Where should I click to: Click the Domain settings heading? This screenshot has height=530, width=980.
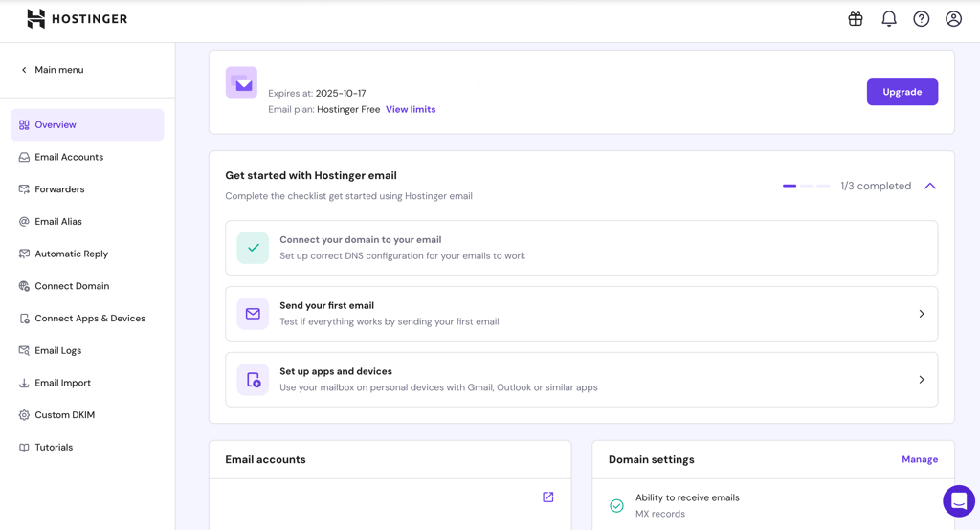(x=651, y=459)
